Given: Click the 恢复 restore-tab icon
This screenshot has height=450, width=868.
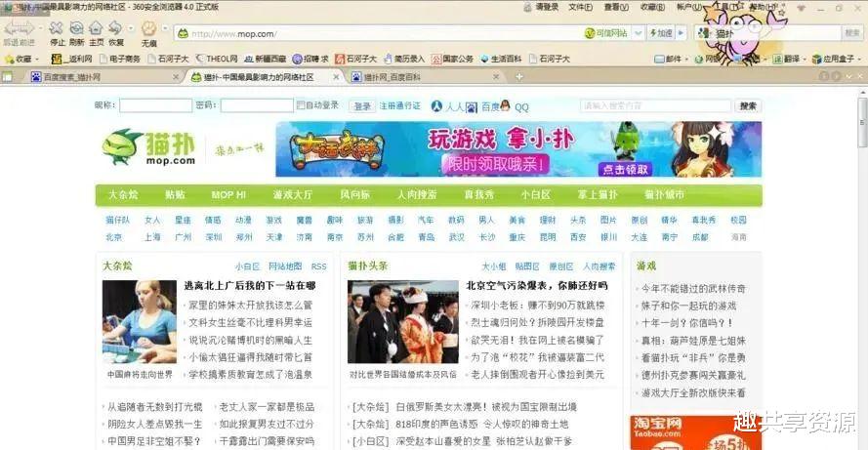Looking at the screenshot, I should pos(115,27).
